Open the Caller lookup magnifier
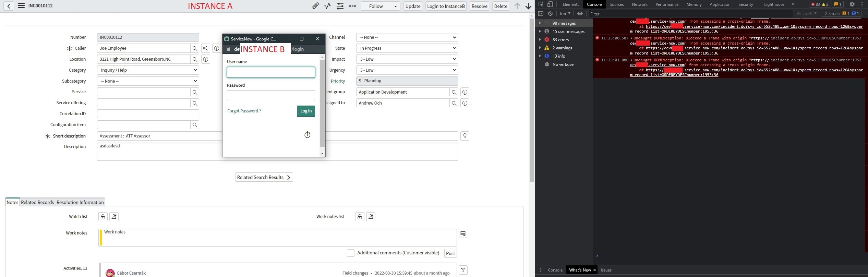Screen dimensions: 868x277 pyautogui.click(x=195, y=48)
